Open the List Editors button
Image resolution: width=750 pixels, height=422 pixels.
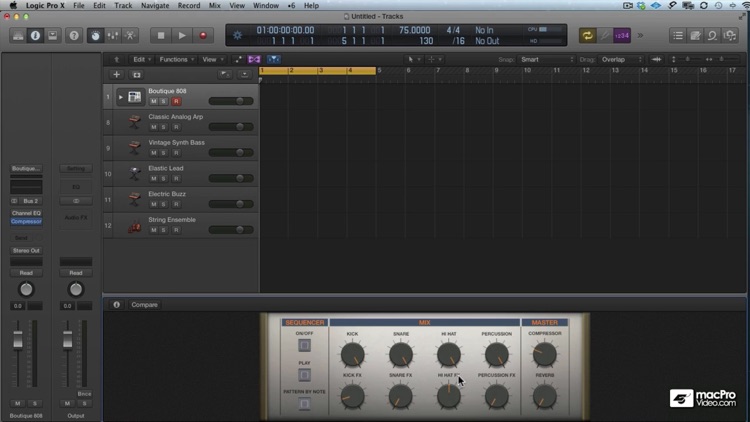coord(678,35)
